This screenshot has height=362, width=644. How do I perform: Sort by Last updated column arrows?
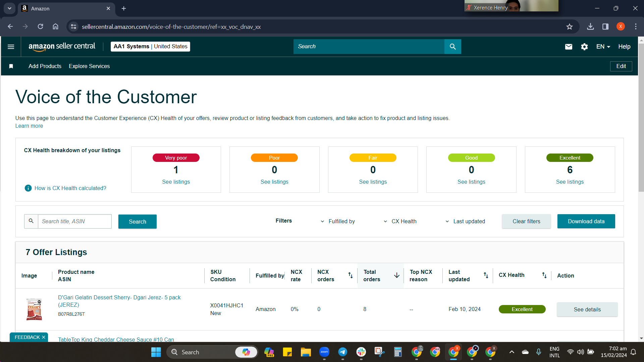(x=486, y=275)
